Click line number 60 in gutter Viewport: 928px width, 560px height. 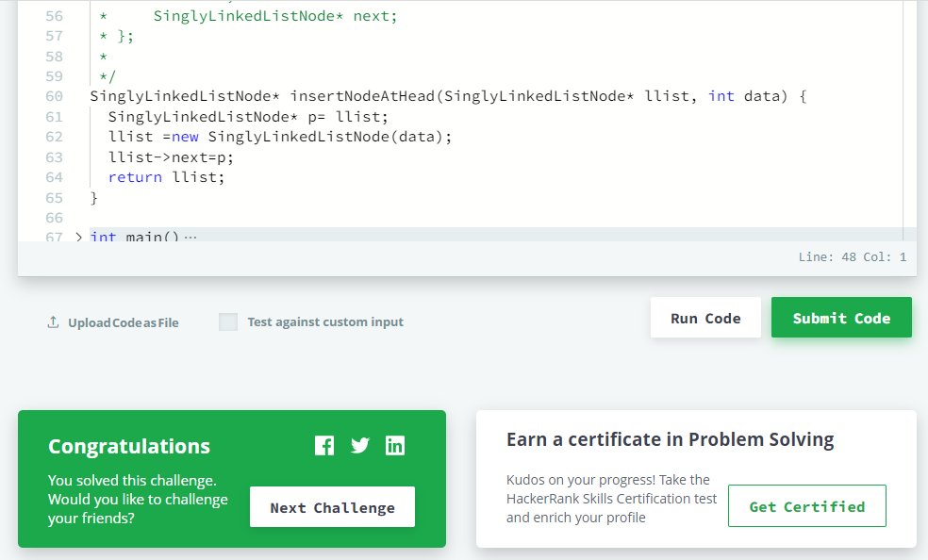click(54, 96)
